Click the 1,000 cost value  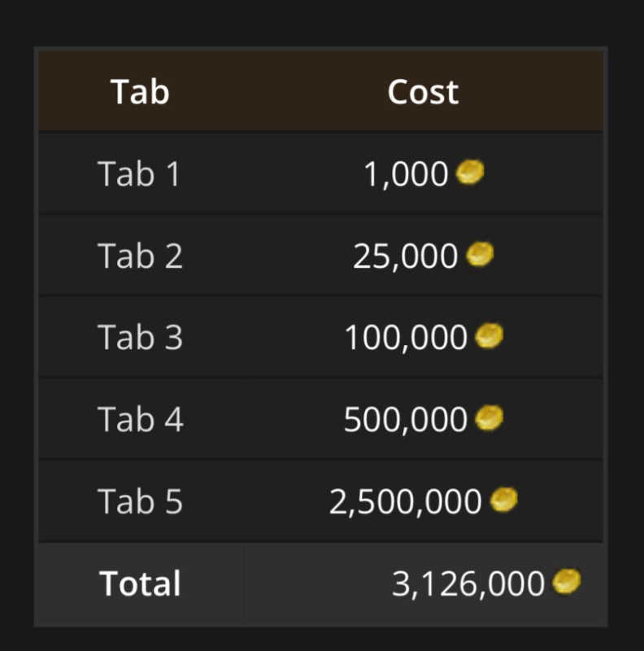click(x=406, y=174)
